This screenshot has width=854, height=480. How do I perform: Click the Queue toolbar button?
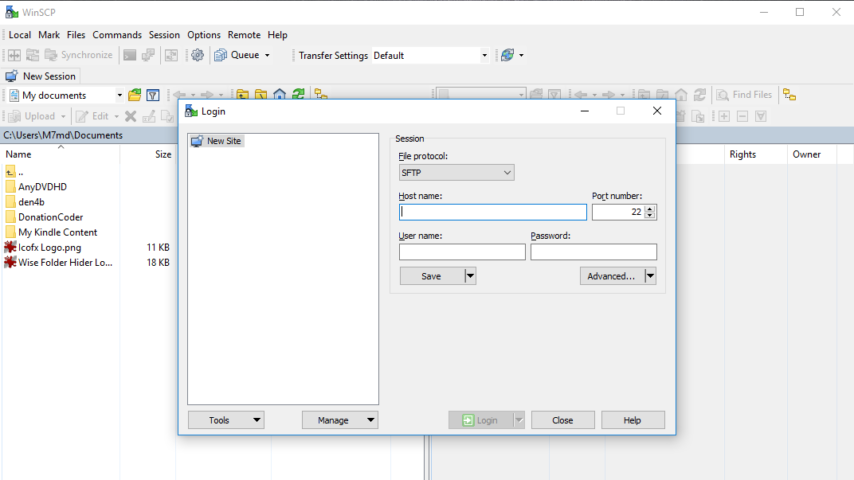coord(237,55)
